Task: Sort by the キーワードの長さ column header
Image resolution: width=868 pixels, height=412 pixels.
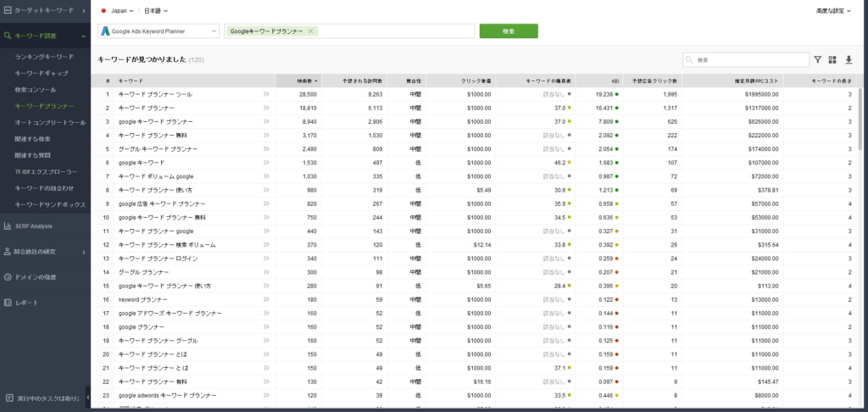Action: [821, 81]
